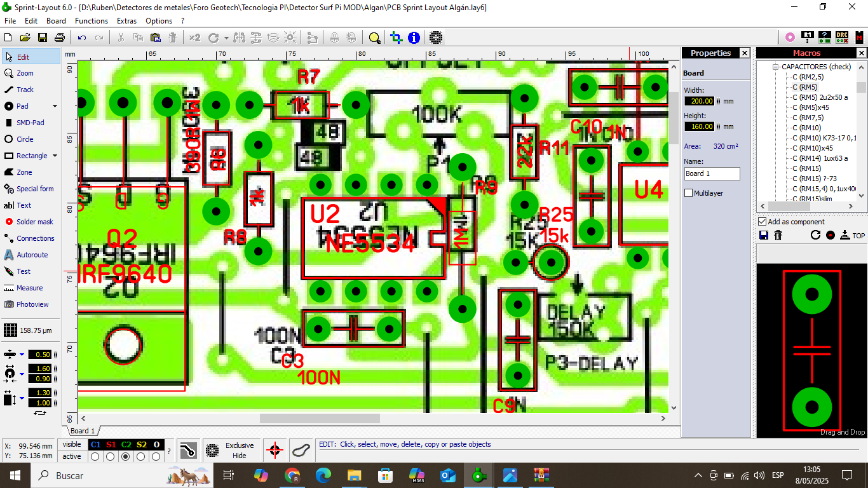The width and height of the screenshot is (868, 488).
Task: Save the layout with the floppy disk toolbar icon
Action: click(43, 37)
